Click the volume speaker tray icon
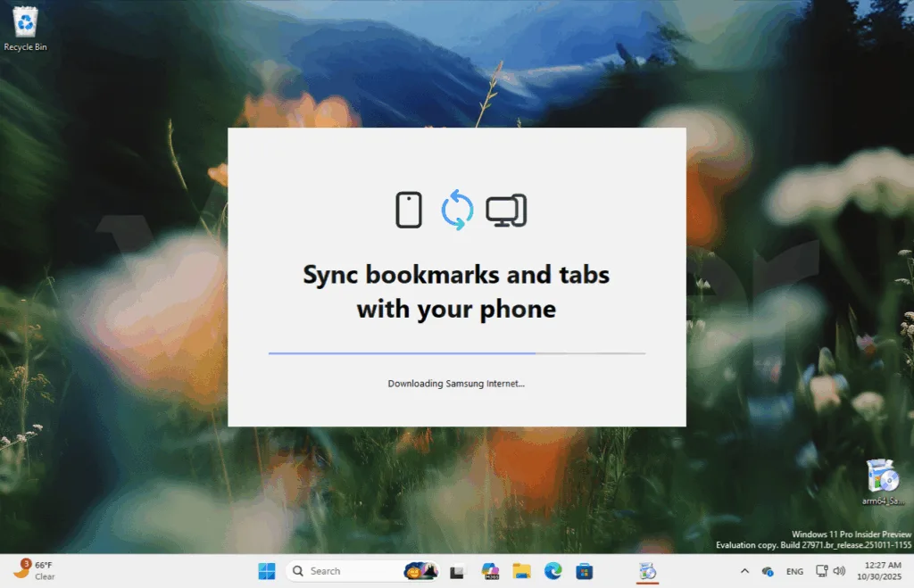The height and width of the screenshot is (588, 914). [839, 571]
